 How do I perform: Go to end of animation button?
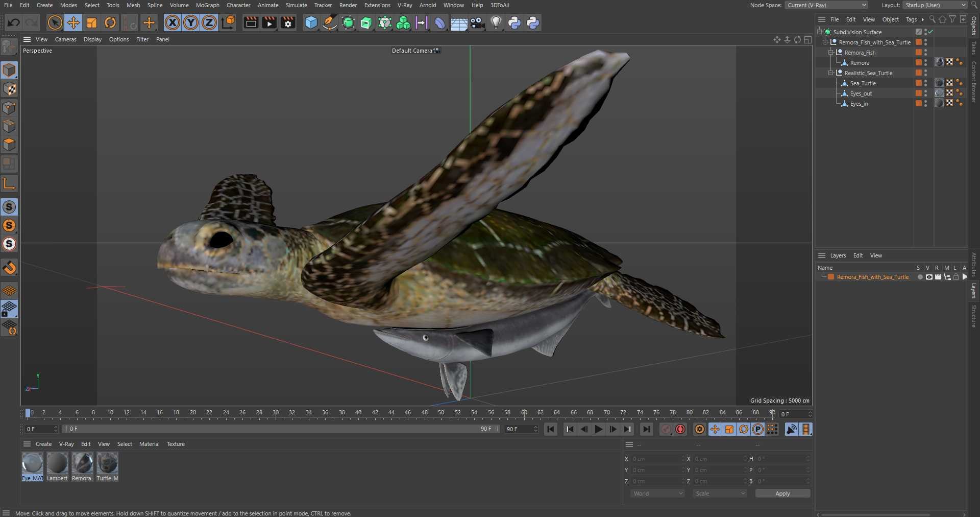[646, 429]
